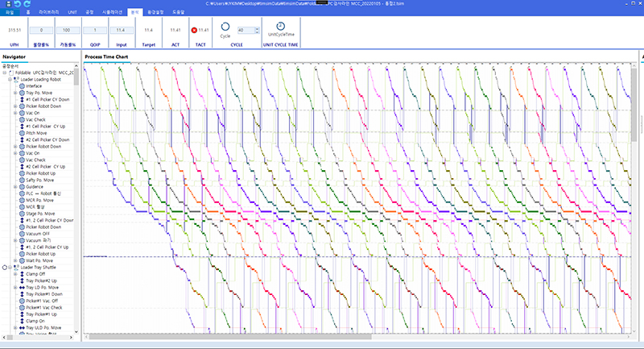Click the Clamp Off step icon
The image size is (644, 349).
click(22, 273)
